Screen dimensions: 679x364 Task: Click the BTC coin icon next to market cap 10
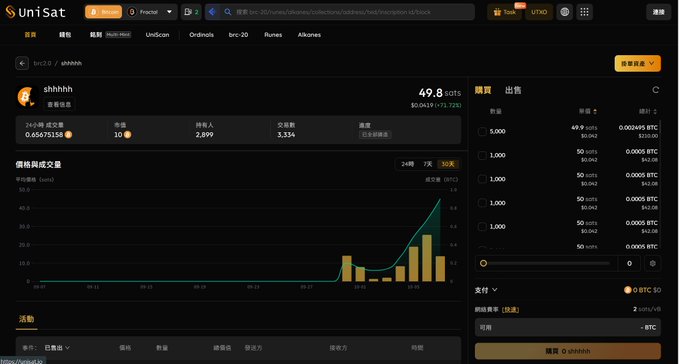click(127, 135)
